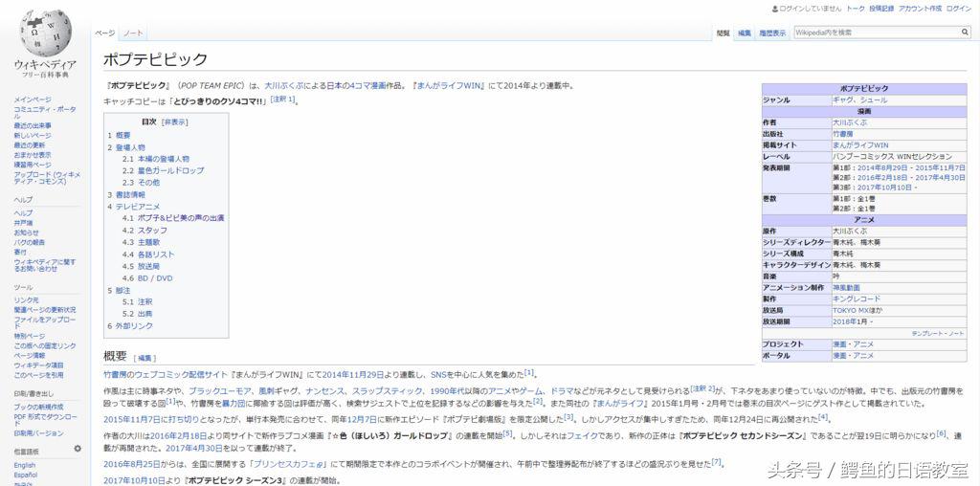Go to メインページ in sidebar
The height and width of the screenshot is (486, 980).
(33, 99)
